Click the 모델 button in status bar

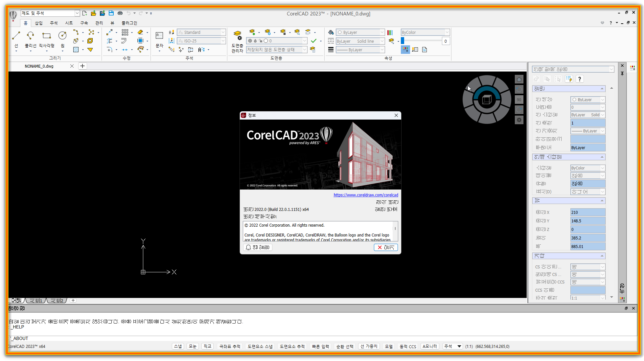click(x=389, y=346)
